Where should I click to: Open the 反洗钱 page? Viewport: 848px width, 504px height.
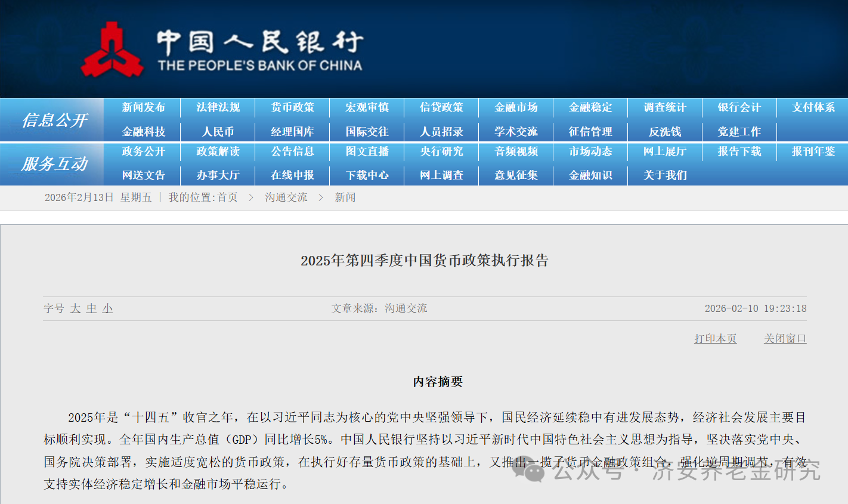(664, 132)
